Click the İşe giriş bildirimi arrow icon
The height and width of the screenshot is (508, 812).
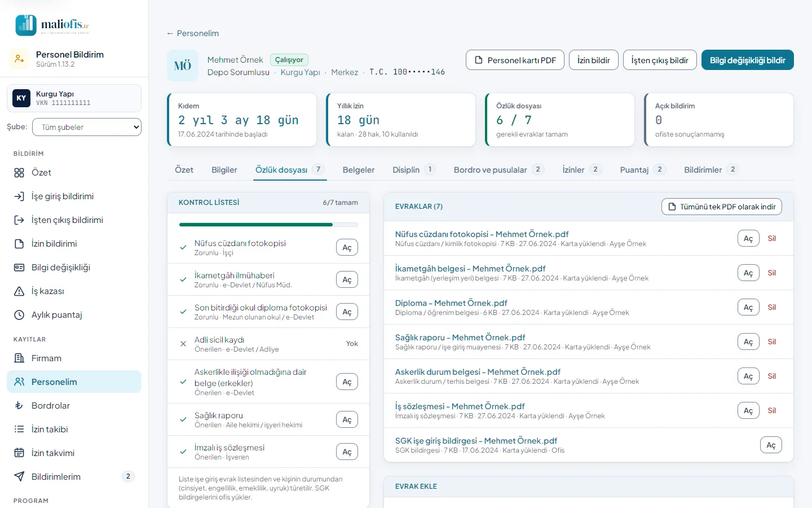click(19, 196)
